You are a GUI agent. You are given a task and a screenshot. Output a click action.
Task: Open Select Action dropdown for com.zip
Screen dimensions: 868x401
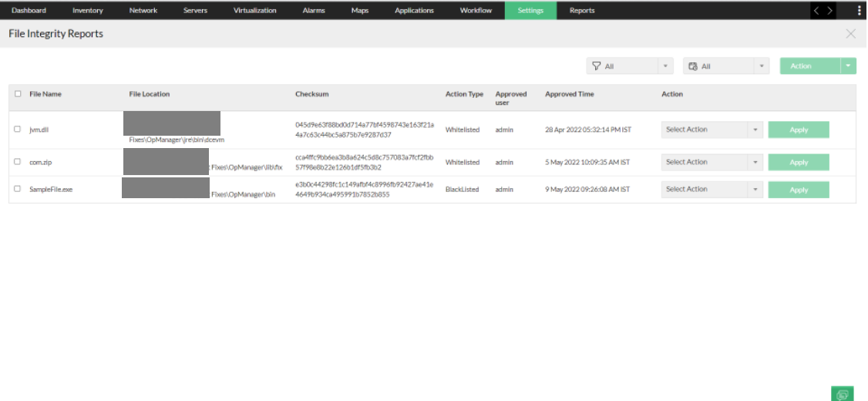(x=712, y=162)
